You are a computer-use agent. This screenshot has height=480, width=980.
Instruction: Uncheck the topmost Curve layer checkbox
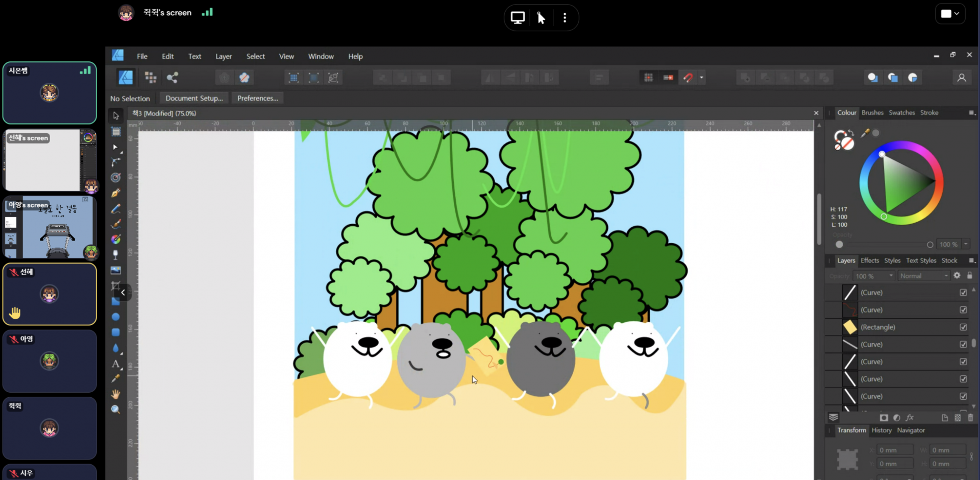click(963, 293)
